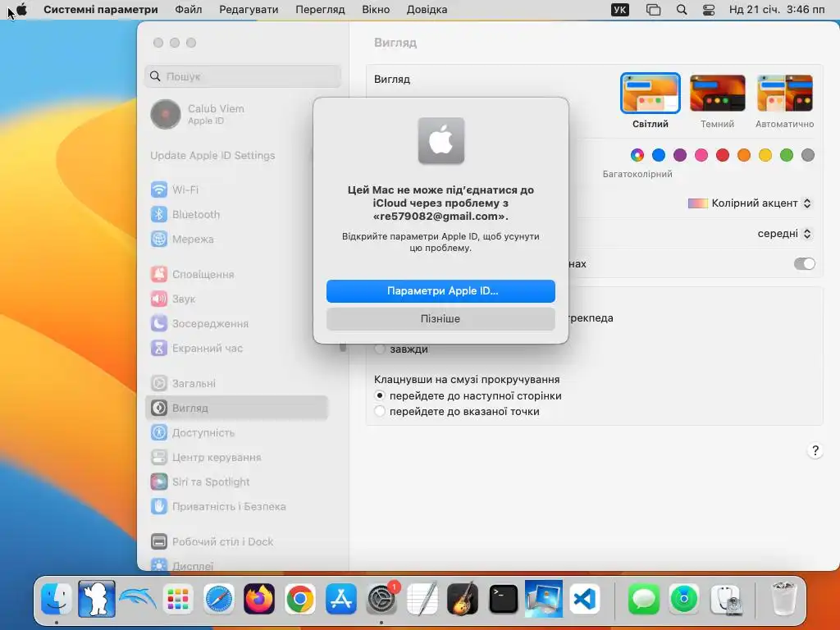Screen dimensions: 840x630
Task: Switch the УК input source menu
Action: click(620, 10)
